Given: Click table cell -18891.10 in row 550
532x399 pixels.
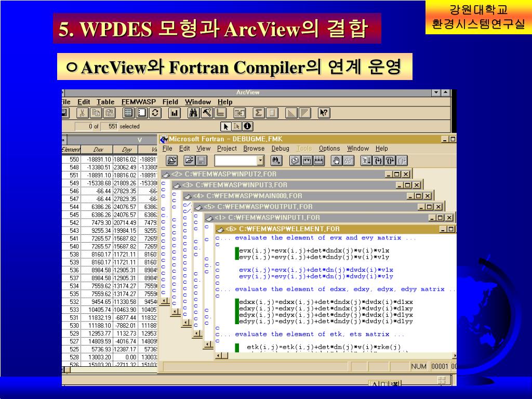Looking at the screenshot, I should [99, 159].
